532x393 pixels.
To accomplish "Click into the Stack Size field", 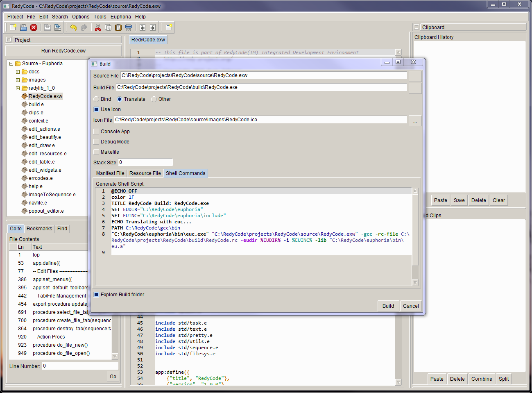I will pyautogui.click(x=145, y=162).
